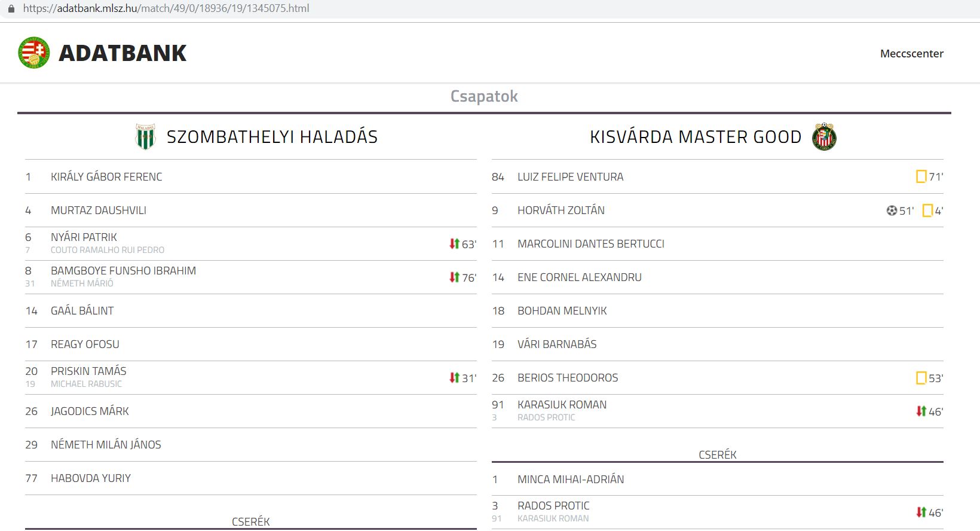
Task: Click the substitution arrows icon in the starting Karasiuk Roman row
Action: (921, 411)
